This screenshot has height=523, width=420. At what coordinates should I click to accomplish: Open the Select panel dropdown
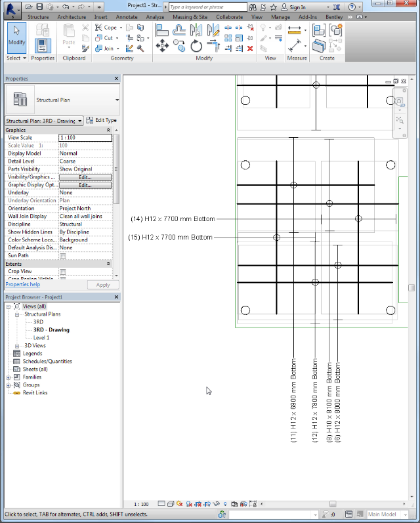(16, 58)
